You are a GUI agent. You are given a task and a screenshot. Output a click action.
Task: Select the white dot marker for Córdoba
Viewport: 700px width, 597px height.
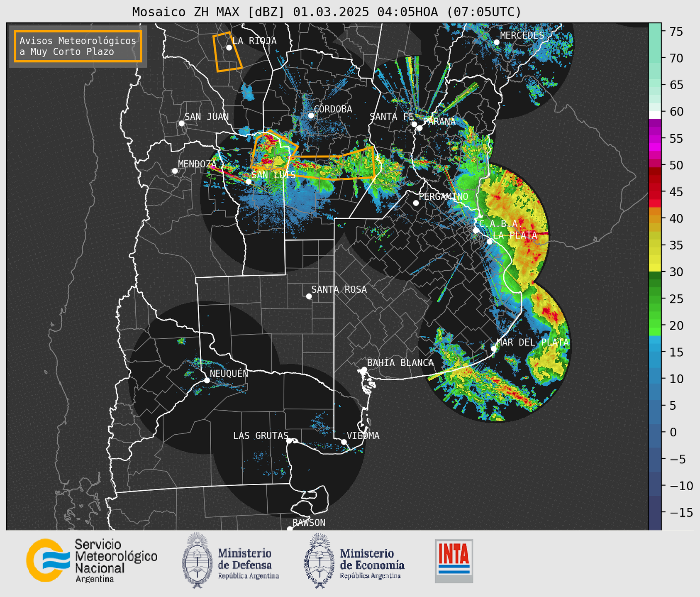point(311,115)
